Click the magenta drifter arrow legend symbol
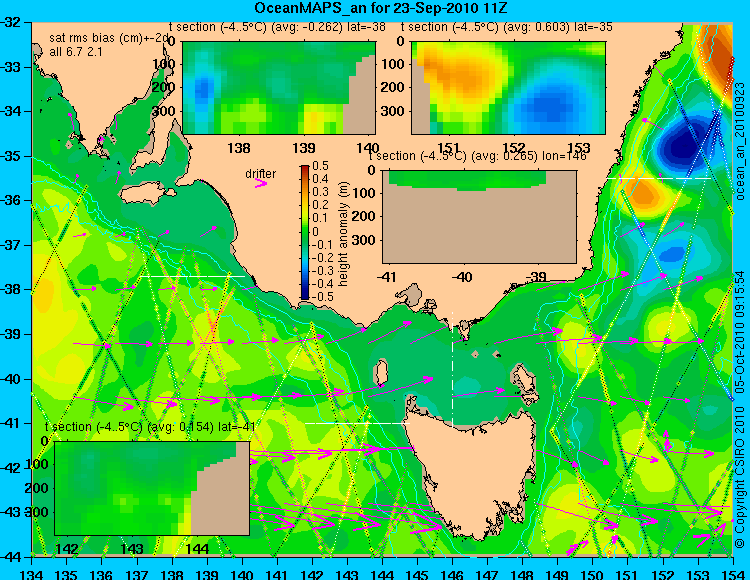The image size is (750, 580). click(261, 183)
